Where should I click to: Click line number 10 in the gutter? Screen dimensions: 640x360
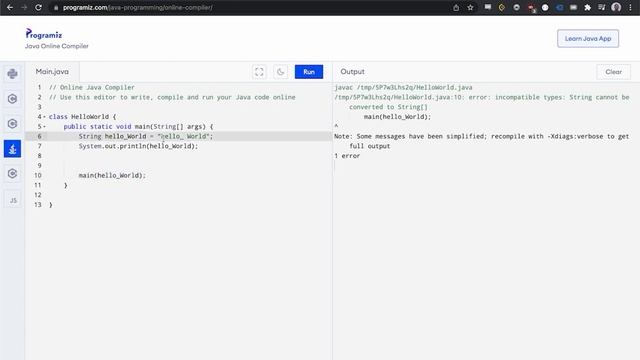38,176
